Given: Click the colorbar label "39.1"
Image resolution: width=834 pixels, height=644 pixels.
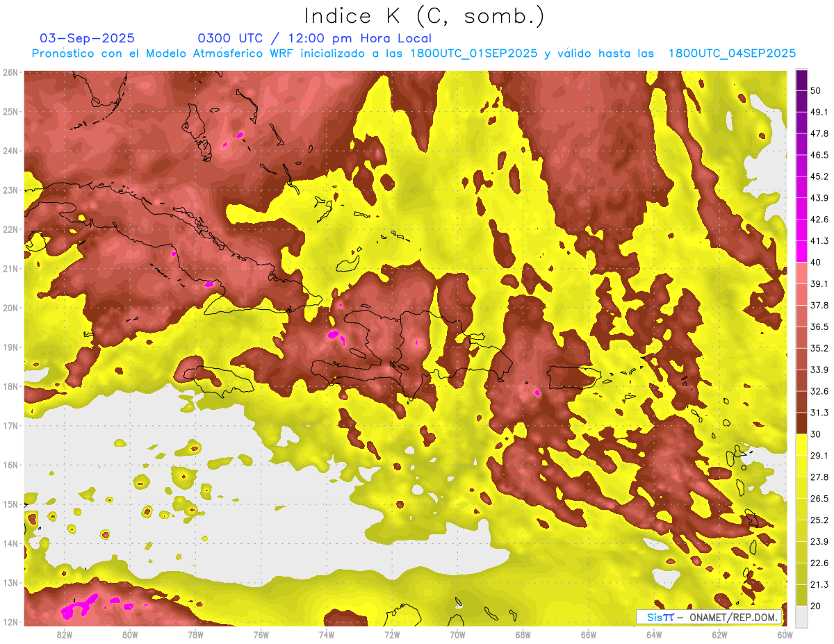Looking at the screenshot, I should [x=819, y=283].
